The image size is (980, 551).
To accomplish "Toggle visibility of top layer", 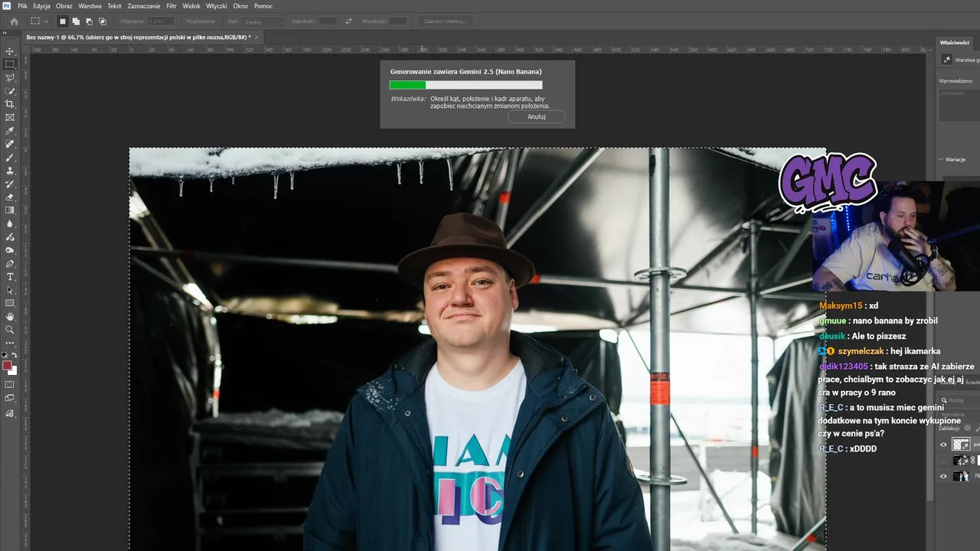I will click(x=943, y=445).
